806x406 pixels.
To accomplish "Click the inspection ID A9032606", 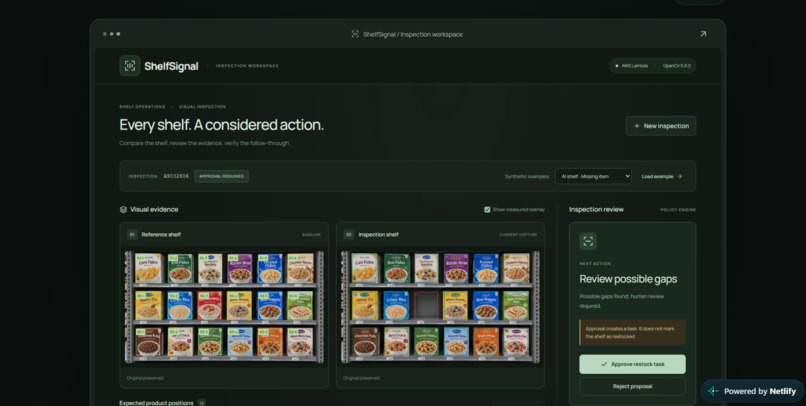I will (x=176, y=176).
